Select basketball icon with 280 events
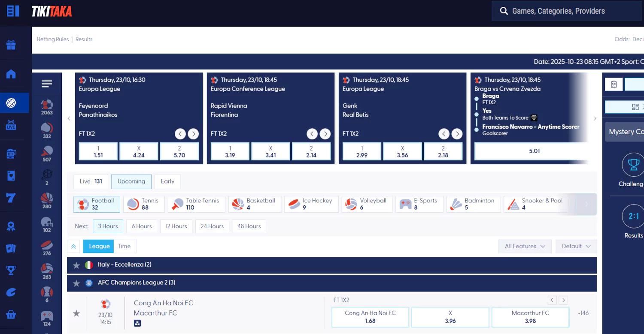 (x=47, y=201)
